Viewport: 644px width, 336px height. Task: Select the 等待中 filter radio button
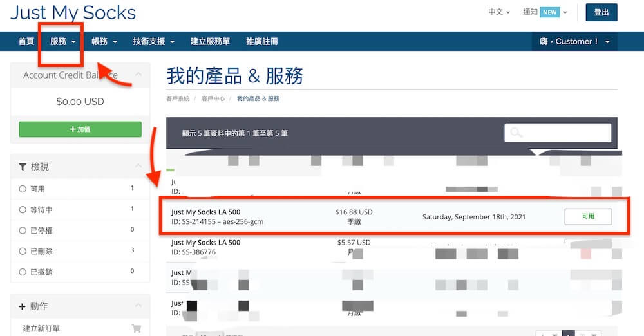(23, 210)
